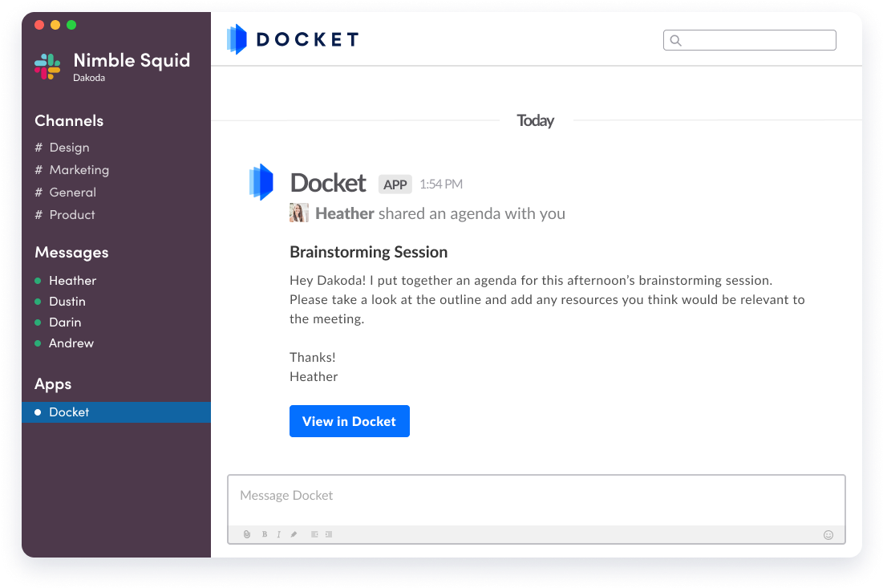Click the Channels section header
Screen dimensions: 883x588
pyautogui.click(x=69, y=120)
